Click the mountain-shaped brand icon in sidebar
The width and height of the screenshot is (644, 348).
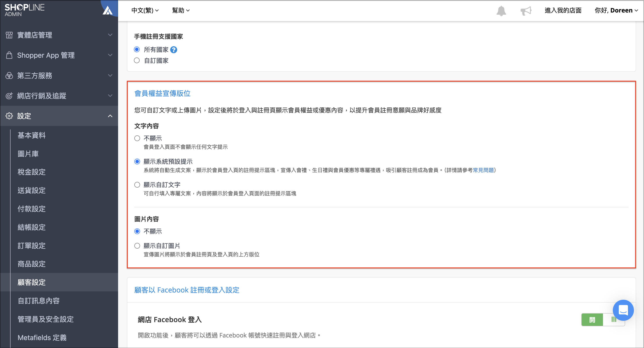108,10
